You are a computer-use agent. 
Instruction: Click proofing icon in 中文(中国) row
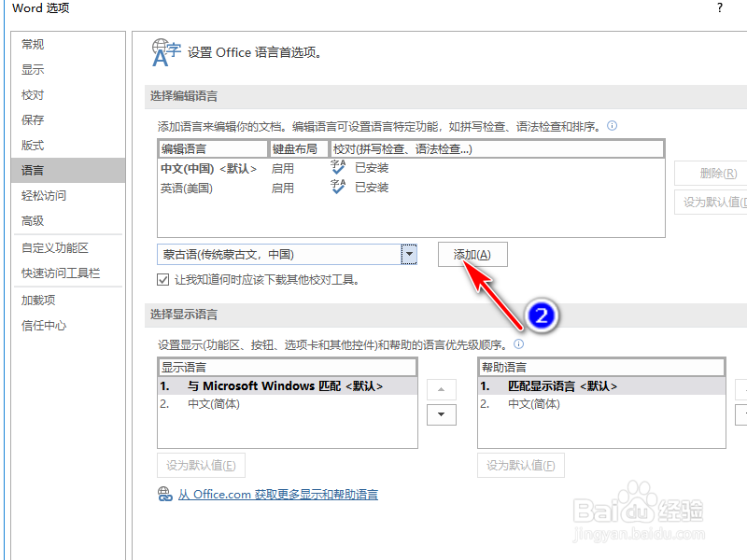[x=338, y=167]
